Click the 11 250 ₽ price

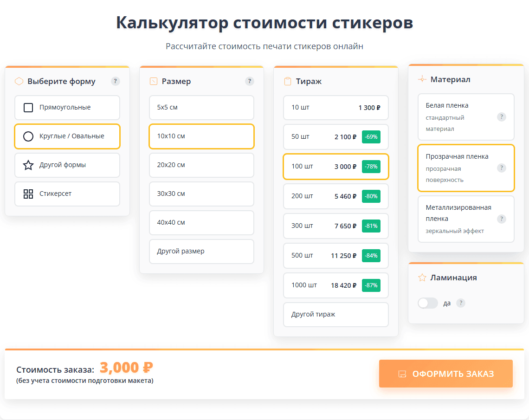[343, 256]
